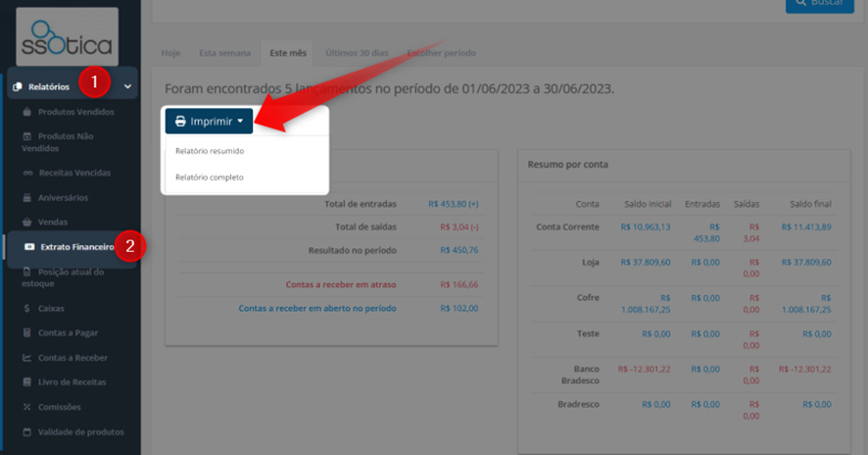This screenshot has width=868, height=455.
Task: Click the Receitas Vencidas glasses icon
Action: 27,173
